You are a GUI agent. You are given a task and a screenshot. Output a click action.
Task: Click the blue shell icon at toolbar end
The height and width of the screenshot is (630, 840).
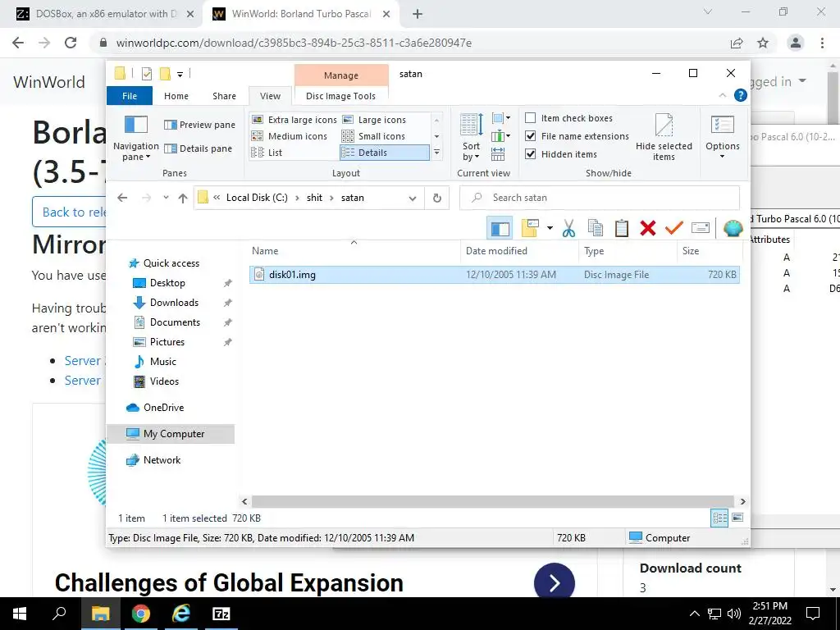coord(733,228)
